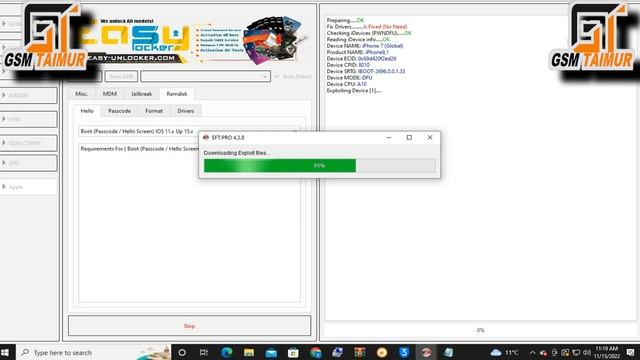Click the 'Downloading Exploit files...' label

click(236, 153)
